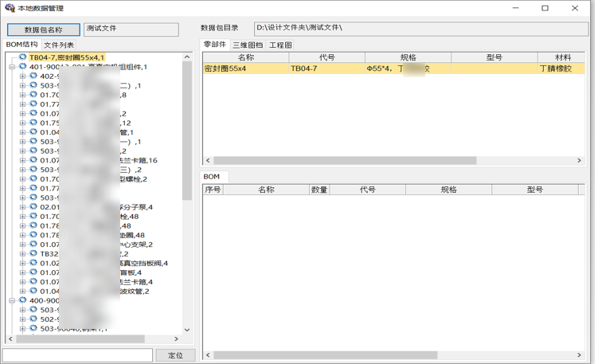This screenshot has height=364, width=598.
Task: Open the 工程图 tab
Action: click(280, 45)
